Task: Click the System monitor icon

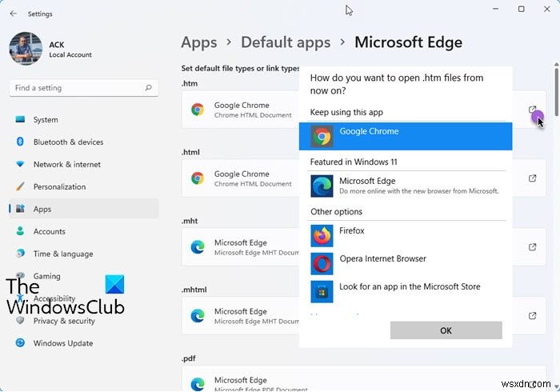Action: coord(20,119)
